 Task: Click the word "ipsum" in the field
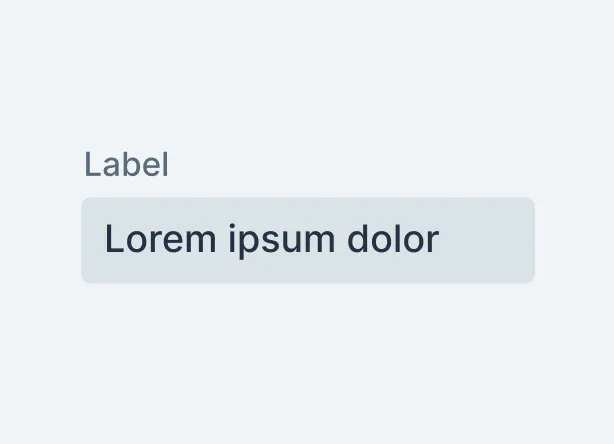280,241
